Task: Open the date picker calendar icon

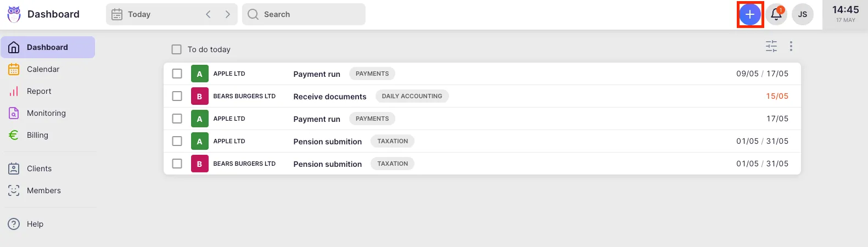Action: click(117, 14)
